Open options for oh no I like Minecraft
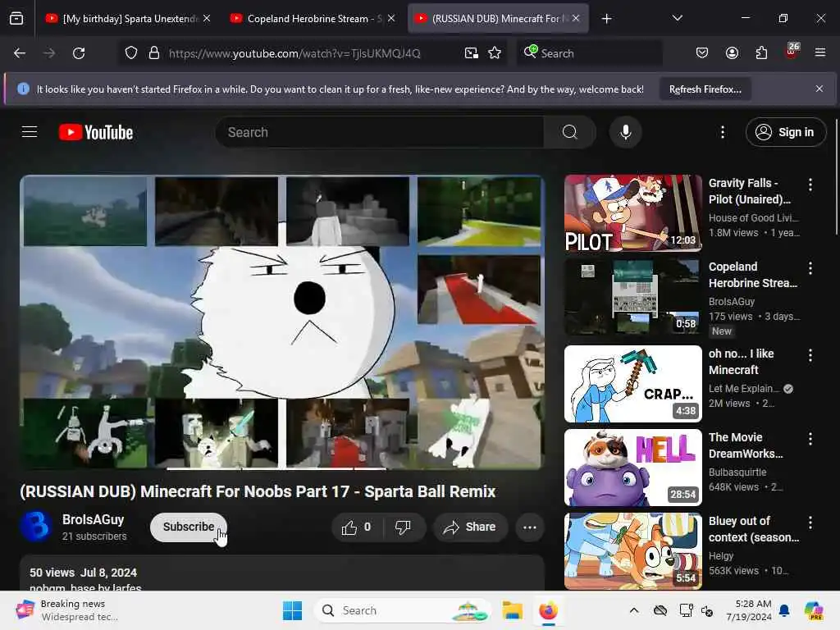The height and width of the screenshot is (630, 840). click(x=810, y=355)
